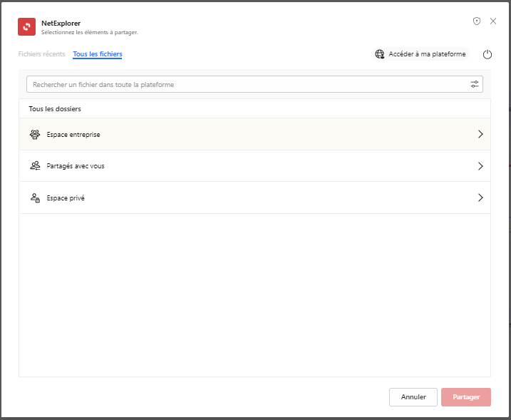Close the NetExplorer dialog
Image resolution: width=511 pixels, height=420 pixels.
(x=493, y=21)
